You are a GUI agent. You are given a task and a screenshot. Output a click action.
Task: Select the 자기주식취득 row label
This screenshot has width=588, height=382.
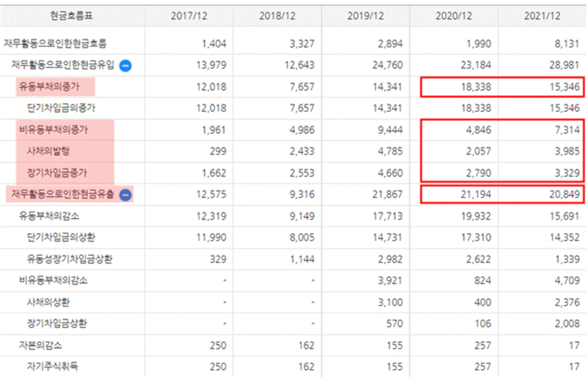(x=53, y=367)
